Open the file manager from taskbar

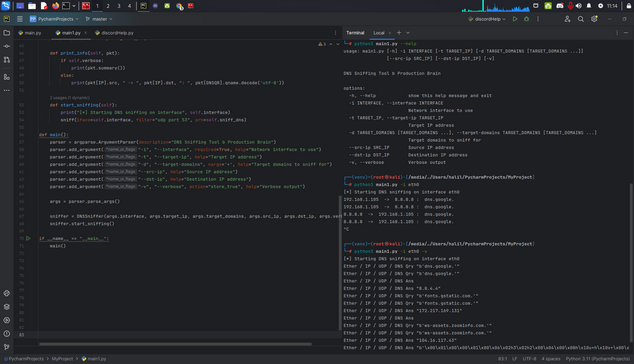pyautogui.click(x=32, y=6)
